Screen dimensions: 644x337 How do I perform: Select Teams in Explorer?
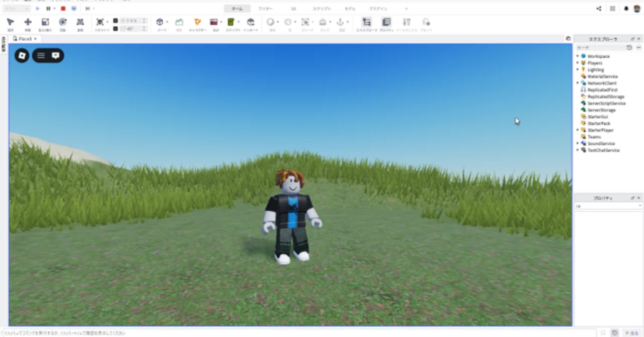(594, 137)
